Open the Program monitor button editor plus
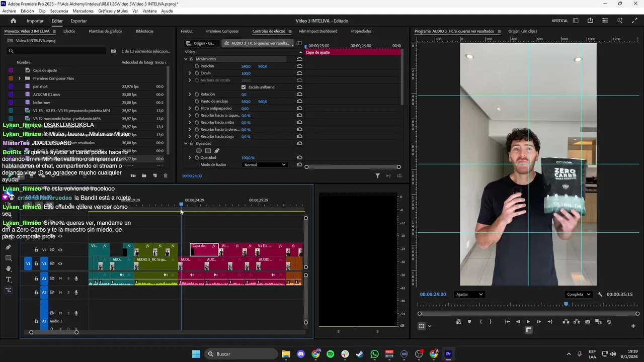 tap(633, 326)
